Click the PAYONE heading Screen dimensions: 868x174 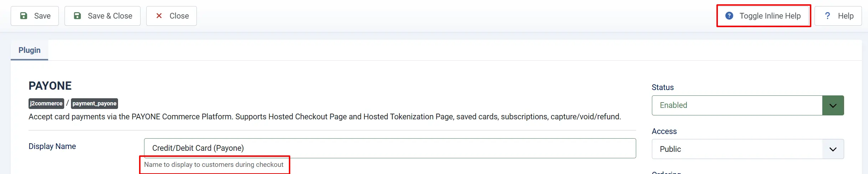click(50, 86)
